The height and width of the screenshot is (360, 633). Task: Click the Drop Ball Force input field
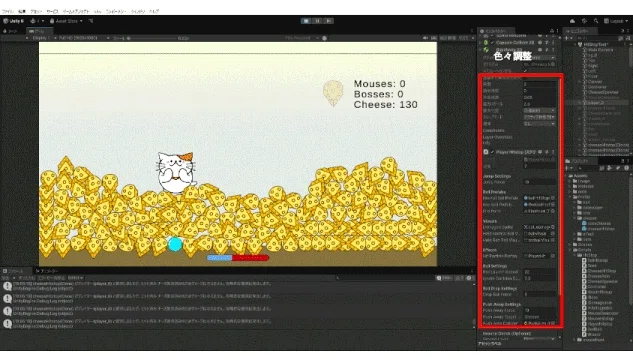coord(539,294)
